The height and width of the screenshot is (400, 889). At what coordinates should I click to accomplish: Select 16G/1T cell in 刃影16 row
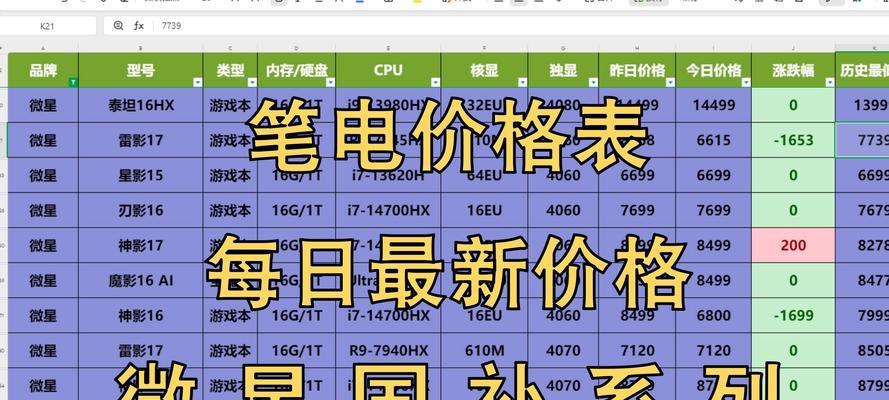[297, 211]
